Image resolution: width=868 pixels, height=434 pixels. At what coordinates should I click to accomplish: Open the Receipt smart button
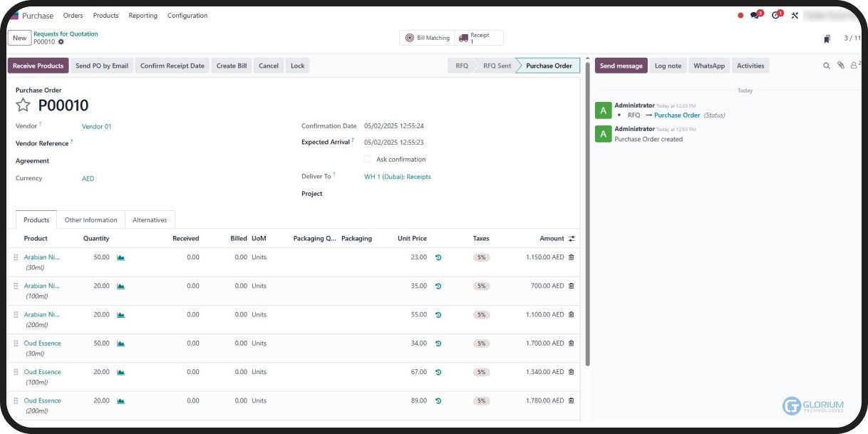[478, 38]
